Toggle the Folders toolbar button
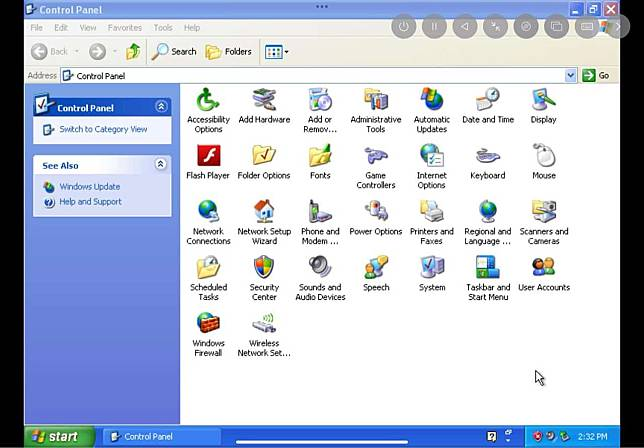The height and width of the screenshot is (448, 644). (228, 52)
